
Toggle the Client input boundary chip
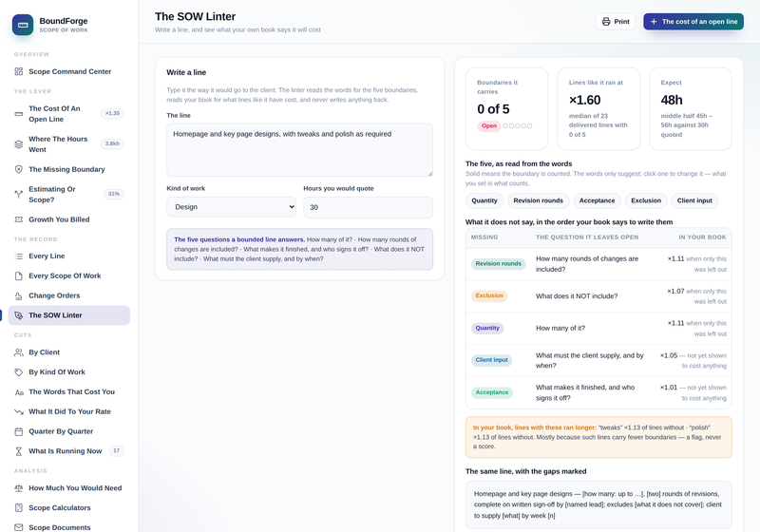point(694,200)
